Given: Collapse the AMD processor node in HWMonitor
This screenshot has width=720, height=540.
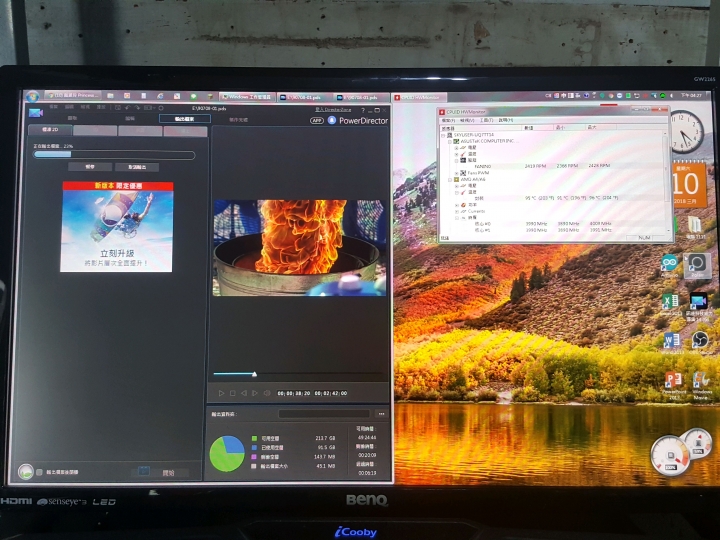Looking at the screenshot, I should pos(450,180).
